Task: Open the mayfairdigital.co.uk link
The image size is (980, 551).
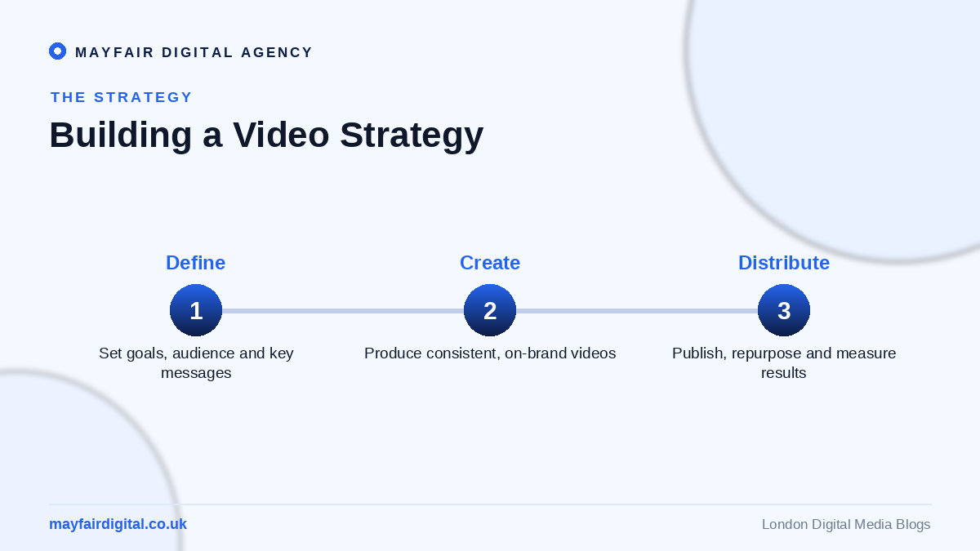Action: point(118,524)
